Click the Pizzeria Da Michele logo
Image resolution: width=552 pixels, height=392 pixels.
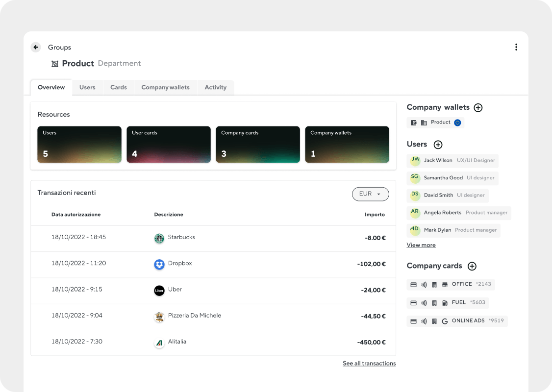click(x=159, y=317)
